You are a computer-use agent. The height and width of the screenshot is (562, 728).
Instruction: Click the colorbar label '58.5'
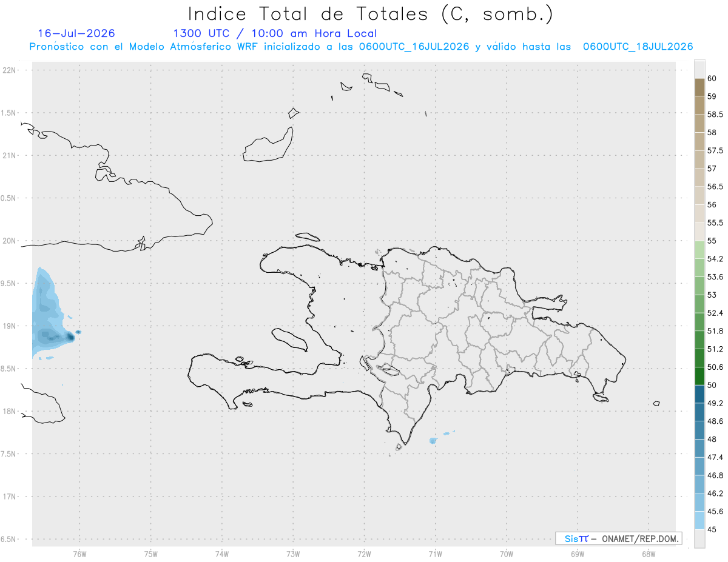pyautogui.click(x=715, y=114)
